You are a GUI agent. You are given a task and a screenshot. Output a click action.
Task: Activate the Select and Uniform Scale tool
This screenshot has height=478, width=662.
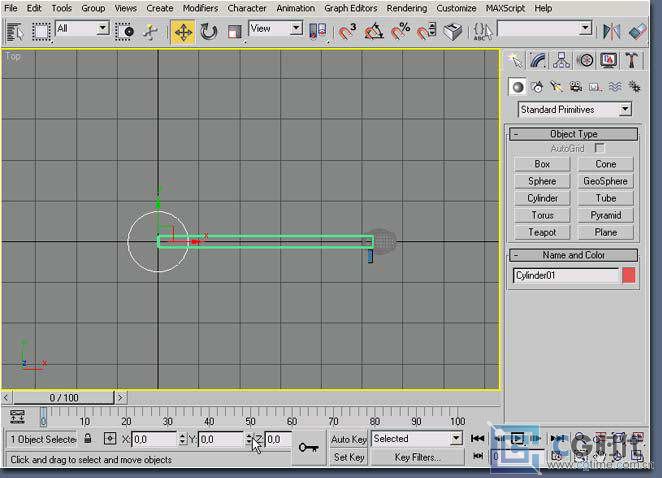234,32
